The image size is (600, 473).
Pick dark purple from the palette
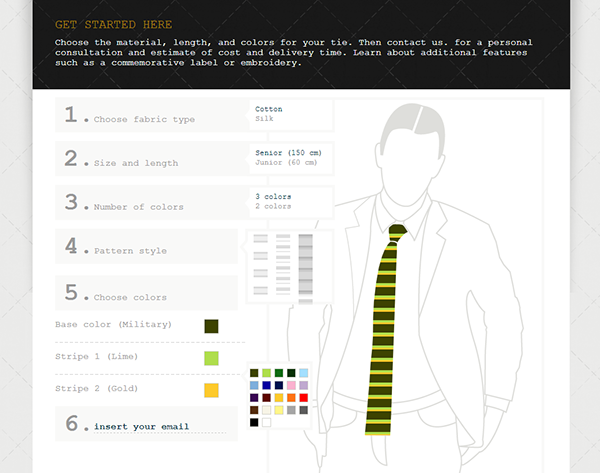point(254,398)
